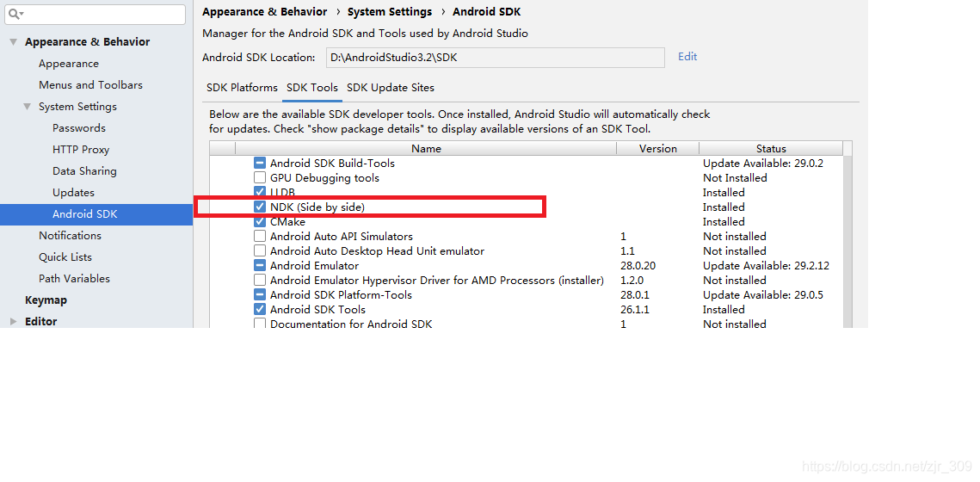Screen dimensions: 980x482
Task: Click the 'Android Emulator' row name
Action: pyautogui.click(x=314, y=266)
